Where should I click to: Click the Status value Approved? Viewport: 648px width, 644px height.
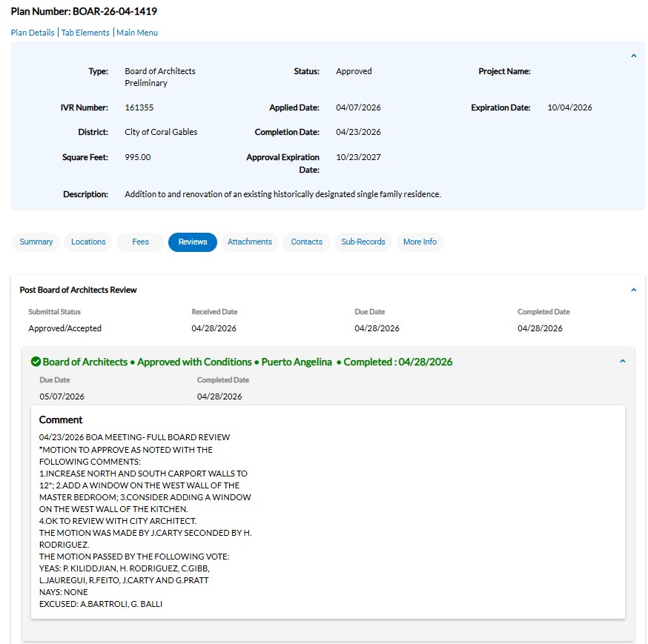(x=354, y=71)
